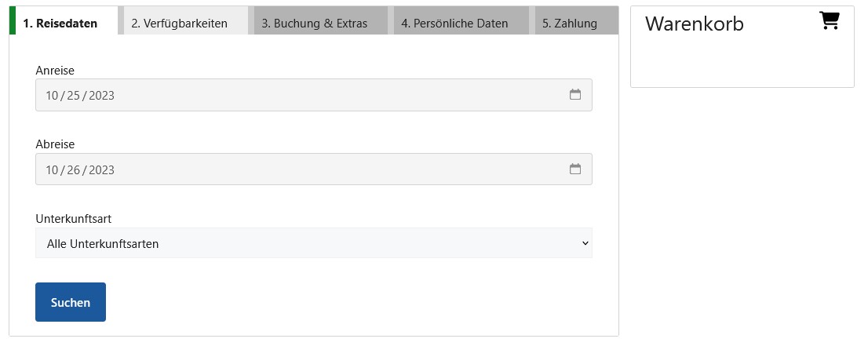The width and height of the screenshot is (868, 346).
Task: Click the Unterkunftsart label
Action: coord(78,219)
